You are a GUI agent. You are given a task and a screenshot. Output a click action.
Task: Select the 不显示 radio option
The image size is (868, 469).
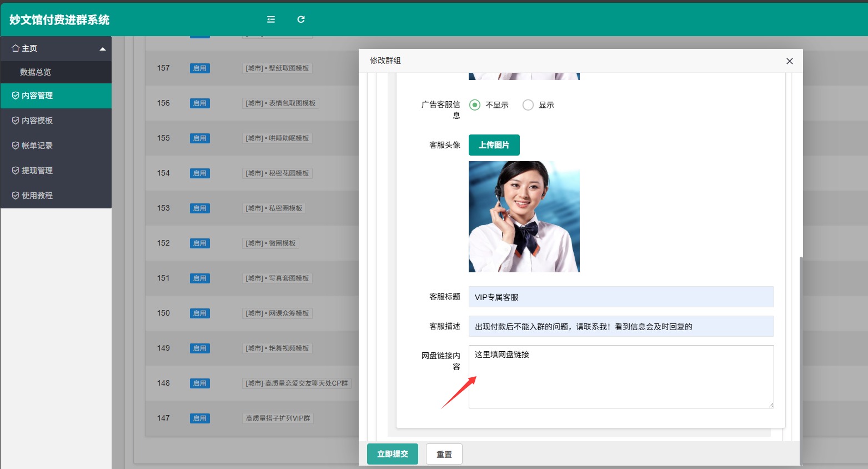coord(474,104)
